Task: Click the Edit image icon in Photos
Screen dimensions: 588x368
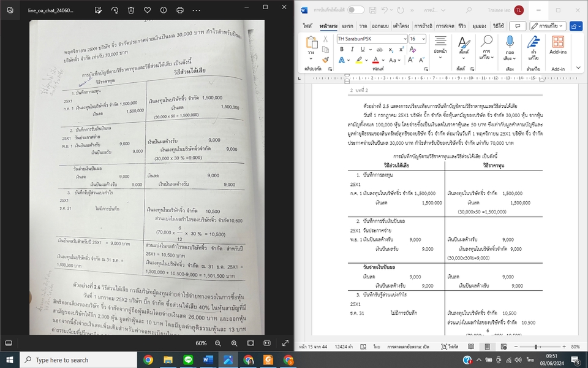Action: click(98, 10)
